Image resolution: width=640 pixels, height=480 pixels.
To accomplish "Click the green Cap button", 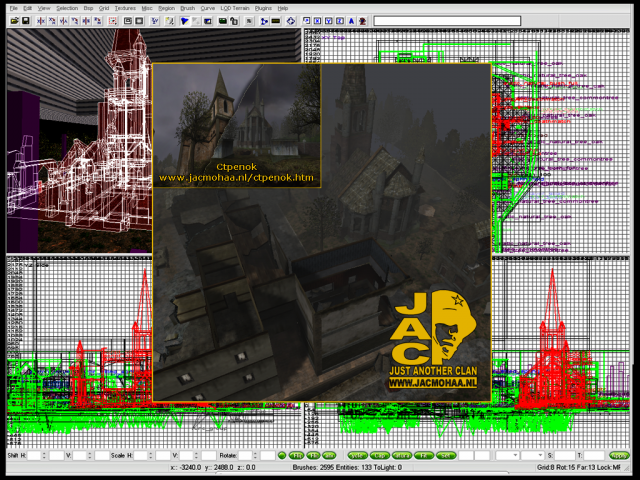I will pos(380,456).
